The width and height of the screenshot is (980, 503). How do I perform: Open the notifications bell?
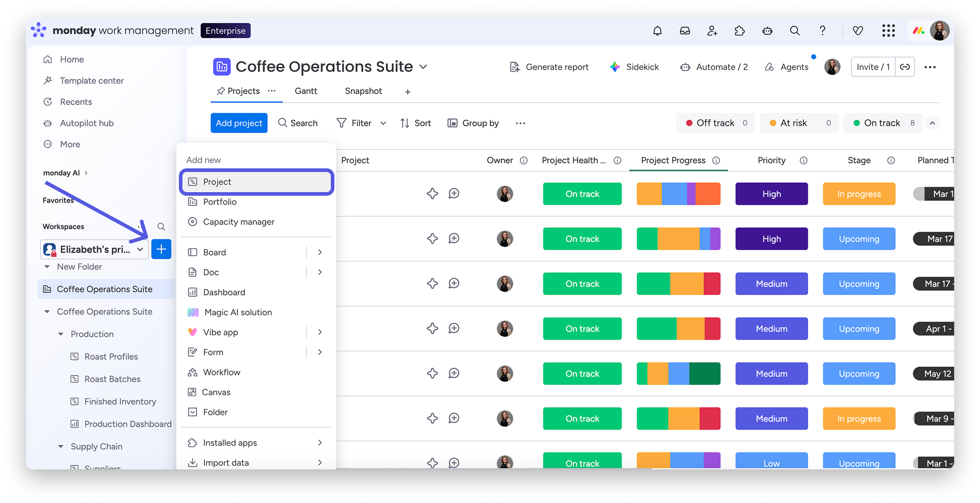click(x=657, y=31)
